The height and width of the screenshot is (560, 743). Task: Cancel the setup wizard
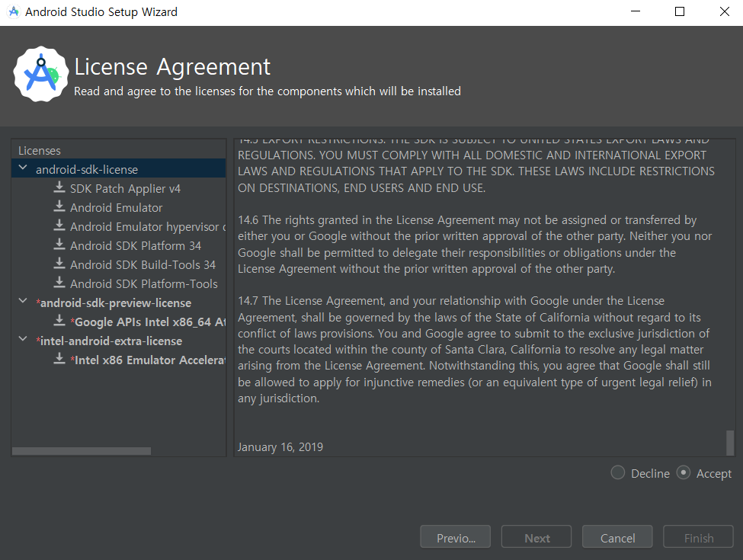(617, 537)
